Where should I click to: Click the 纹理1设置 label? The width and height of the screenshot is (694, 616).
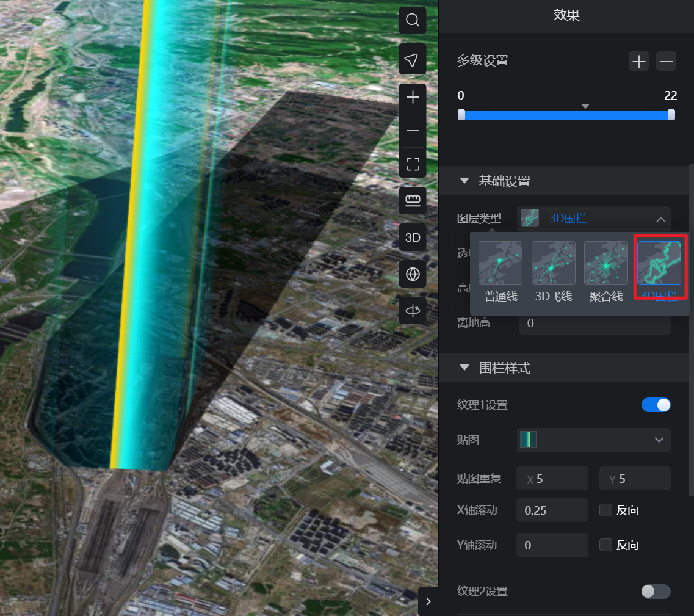pos(482,405)
